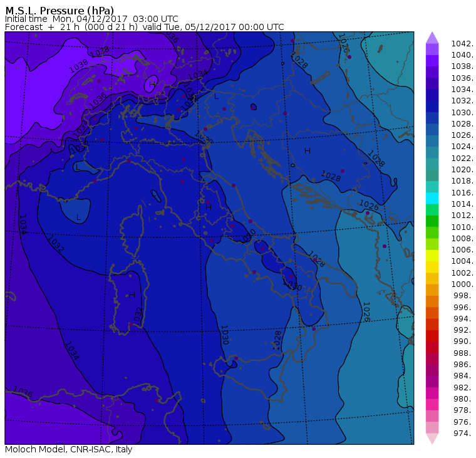
Task: Click the 1020 legend value
Action: click(462, 169)
